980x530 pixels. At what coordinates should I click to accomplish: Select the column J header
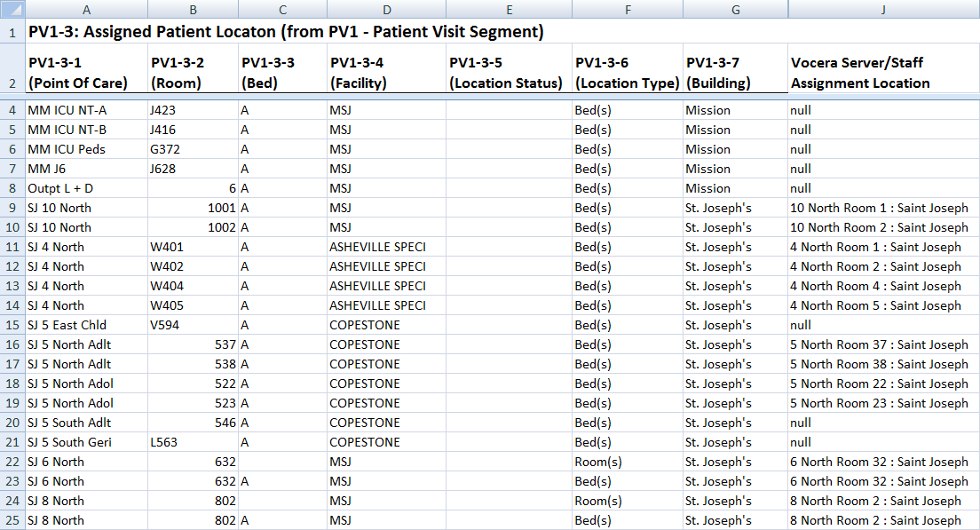point(883,9)
